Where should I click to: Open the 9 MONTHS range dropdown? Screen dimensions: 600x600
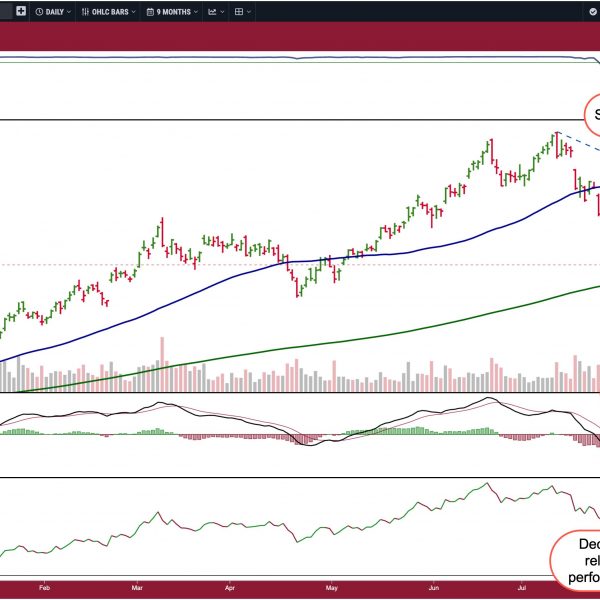172,12
